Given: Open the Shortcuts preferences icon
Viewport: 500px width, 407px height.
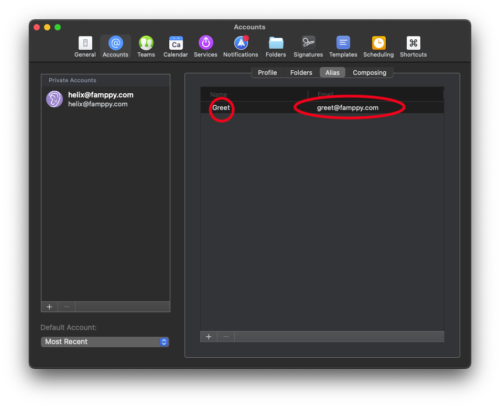Looking at the screenshot, I should click(x=413, y=47).
